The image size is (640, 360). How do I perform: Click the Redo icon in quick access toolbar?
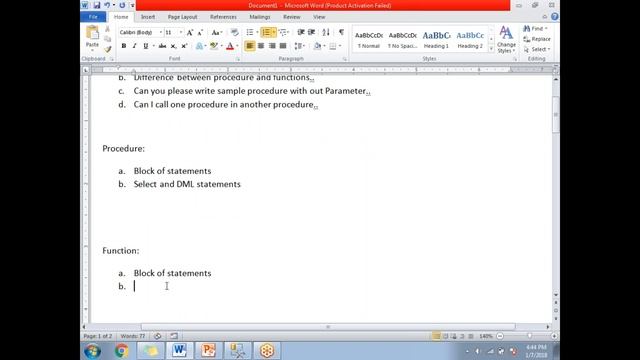point(122,5)
